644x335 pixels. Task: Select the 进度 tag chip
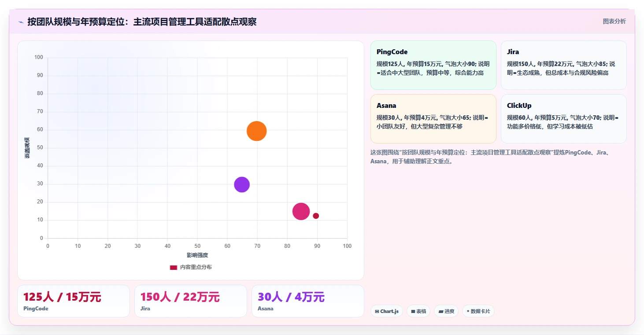pos(446,311)
